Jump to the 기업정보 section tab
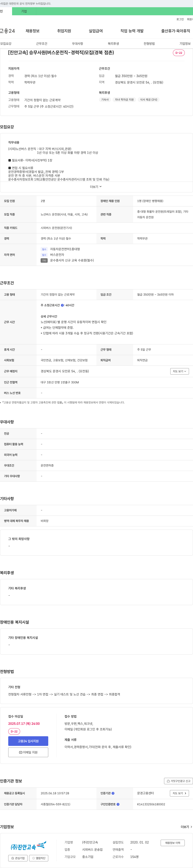193x868 pixels. 185,43
